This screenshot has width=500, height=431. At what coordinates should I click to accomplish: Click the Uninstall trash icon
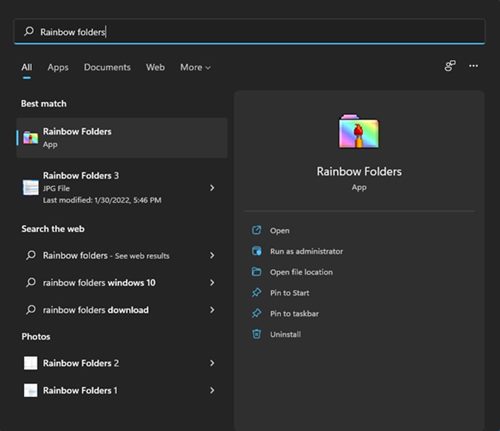point(256,334)
